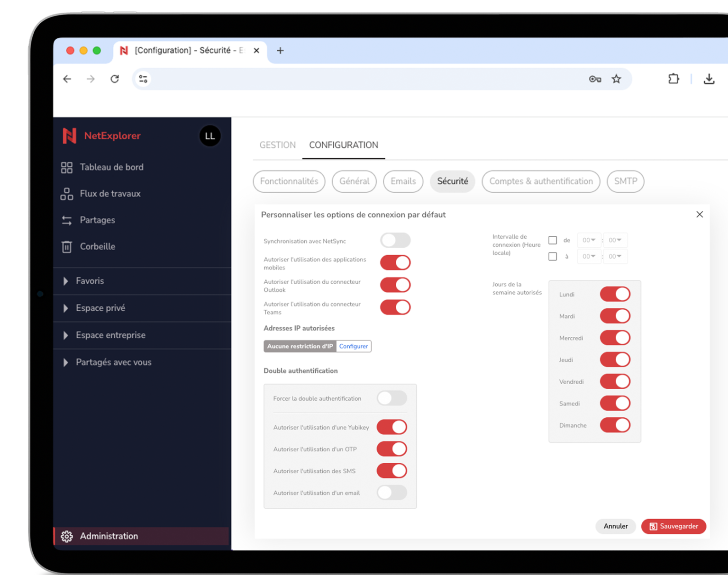The height and width of the screenshot is (575, 728).
Task: Switch to the GESTION tab
Action: [x=277, y=145]
